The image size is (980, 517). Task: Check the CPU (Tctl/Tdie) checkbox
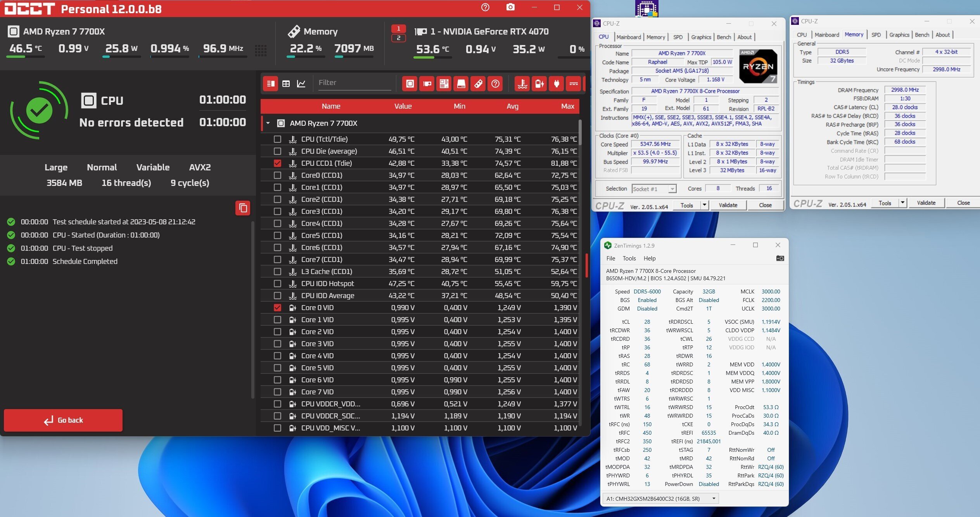coord(277,139)
